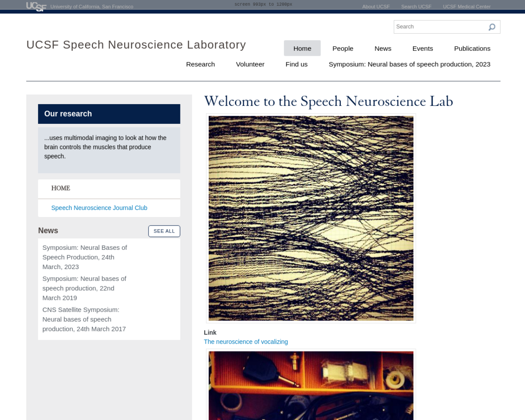The image size is (525, 420).
Task: Go to UCSF Medical Center link
Action: [x=466, y=7]
